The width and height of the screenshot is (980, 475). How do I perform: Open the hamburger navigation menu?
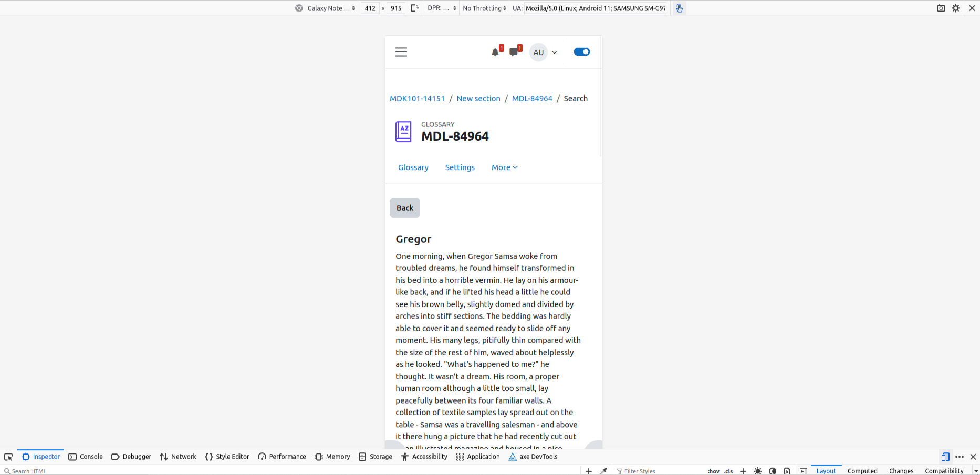401,52
